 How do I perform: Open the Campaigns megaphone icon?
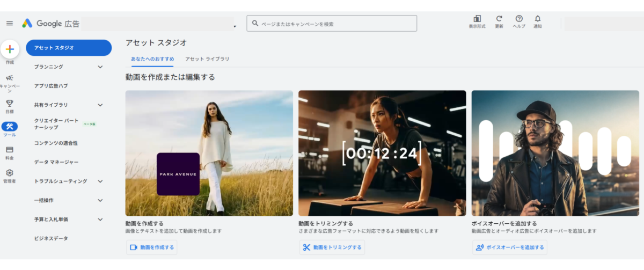pyautogui.click(x=10, y=78)
